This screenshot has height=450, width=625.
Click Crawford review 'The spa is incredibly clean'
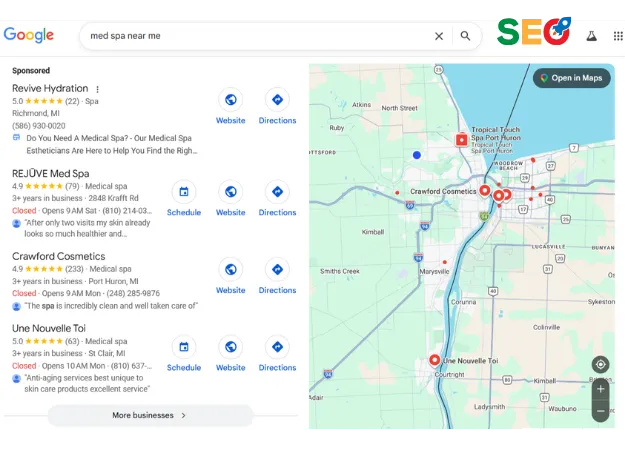point(111,306)
